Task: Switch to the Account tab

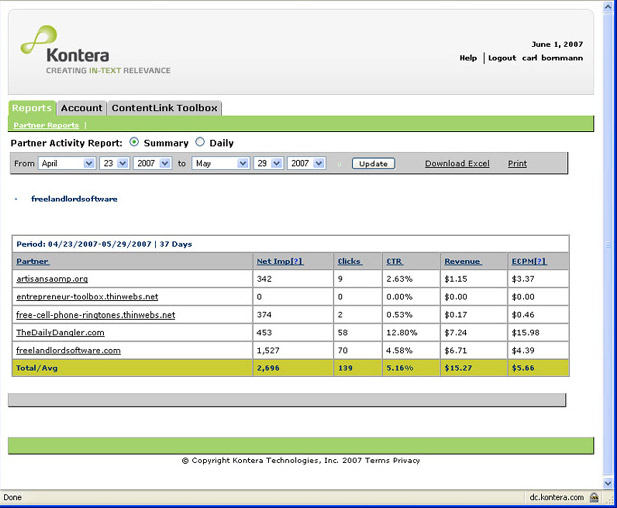Action: click(81, 108)
